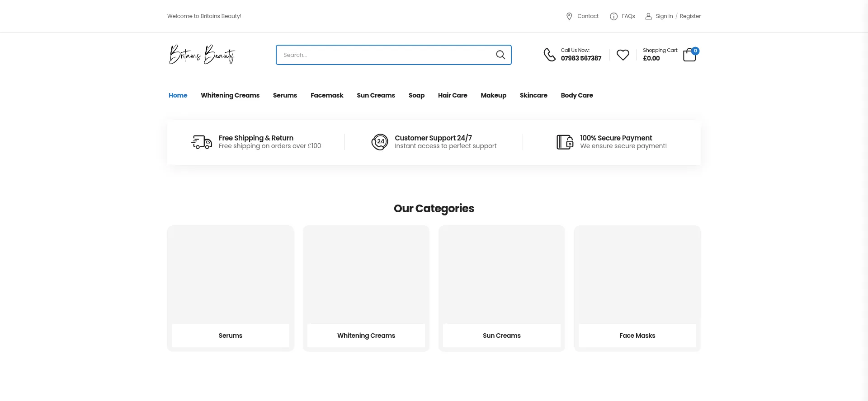Click the phone handset icon
Screen dimensions: 868x401
coord(549,55)
